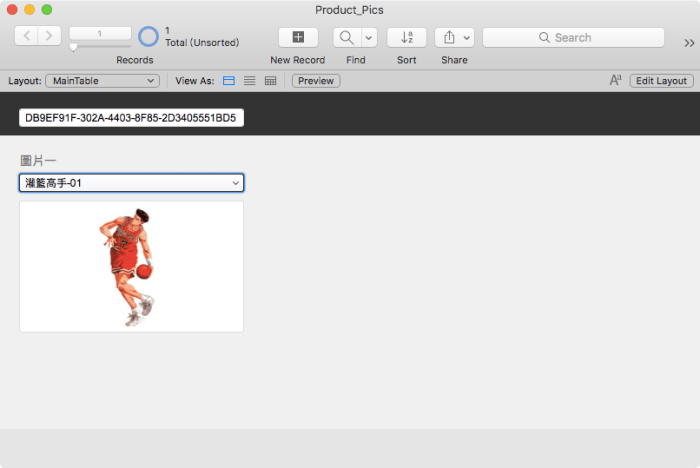Viewport: 700px width, 468px height.
Task: Switch to Form view
Action: [229, 80]
